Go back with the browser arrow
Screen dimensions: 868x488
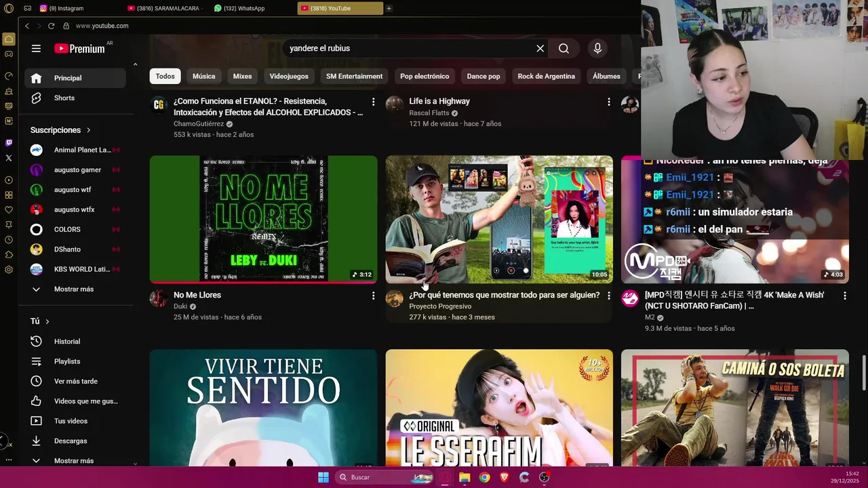[x=27, y=26]
